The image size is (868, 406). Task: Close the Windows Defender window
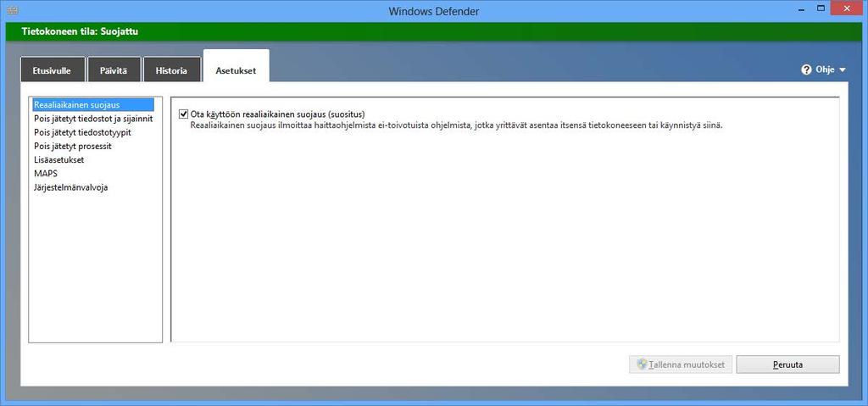pos(848,8)
